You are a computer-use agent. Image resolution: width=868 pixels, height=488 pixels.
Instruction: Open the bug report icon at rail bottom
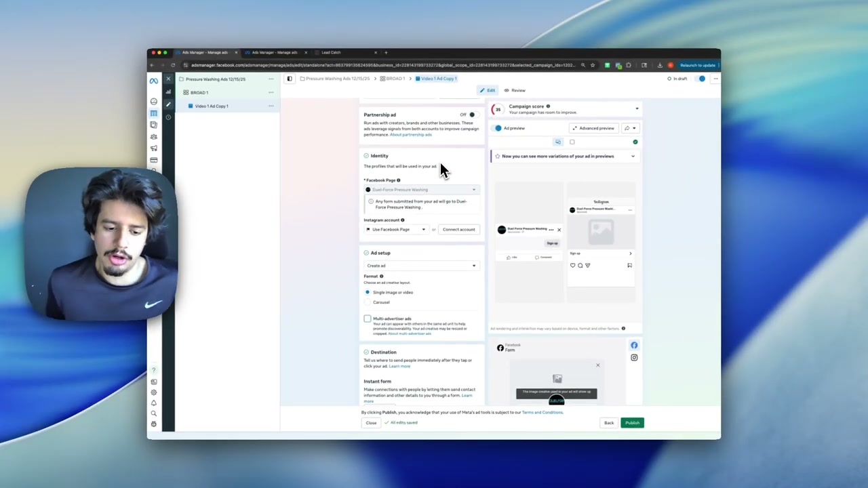click(x=154, y=424)
